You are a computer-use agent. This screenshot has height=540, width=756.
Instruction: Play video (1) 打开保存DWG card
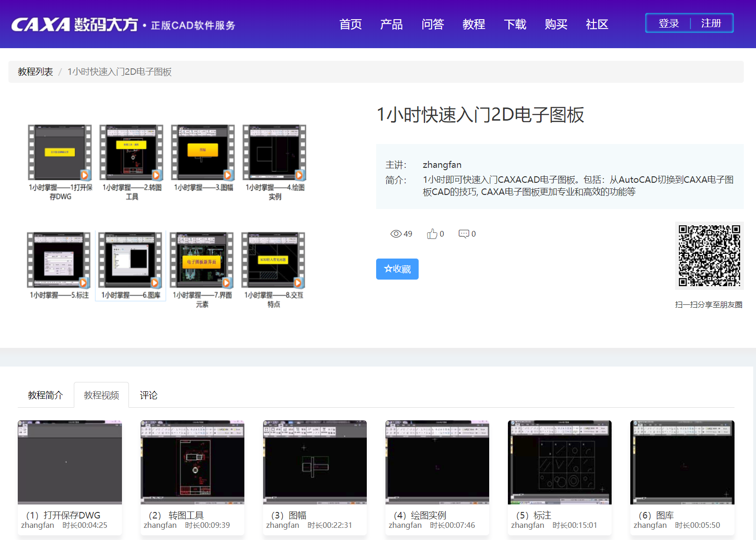click(70, 477)
